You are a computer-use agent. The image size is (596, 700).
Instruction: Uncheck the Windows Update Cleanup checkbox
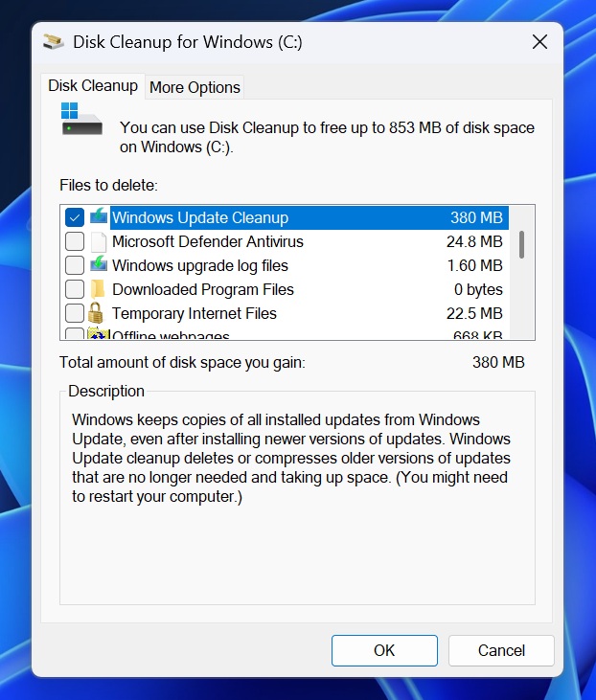pyautogui.click(x=75, y=217)
